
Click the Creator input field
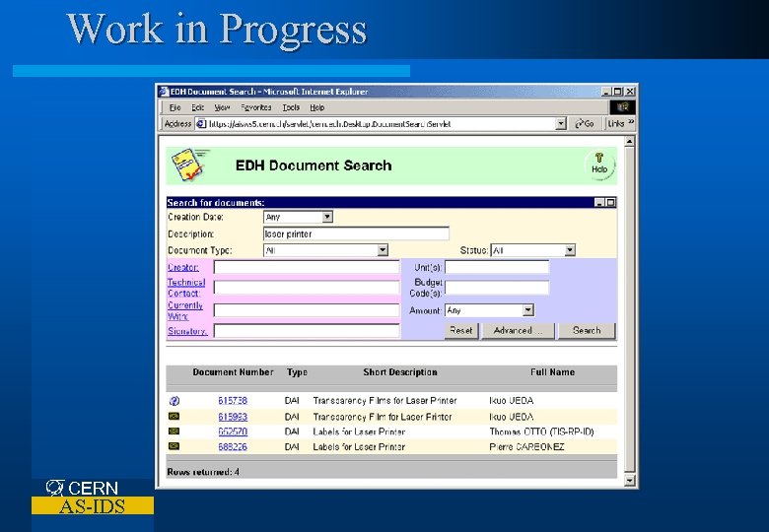coord(307,267)
